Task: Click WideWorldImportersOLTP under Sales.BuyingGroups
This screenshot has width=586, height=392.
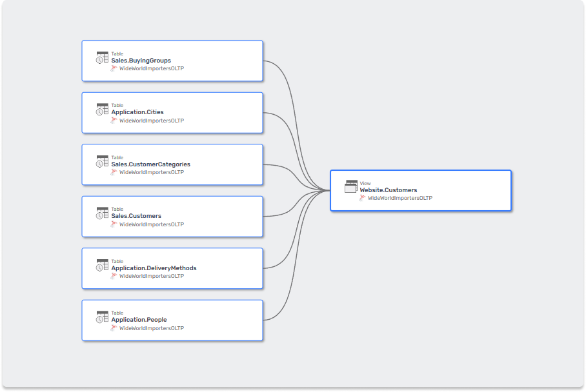Action: 152,68
